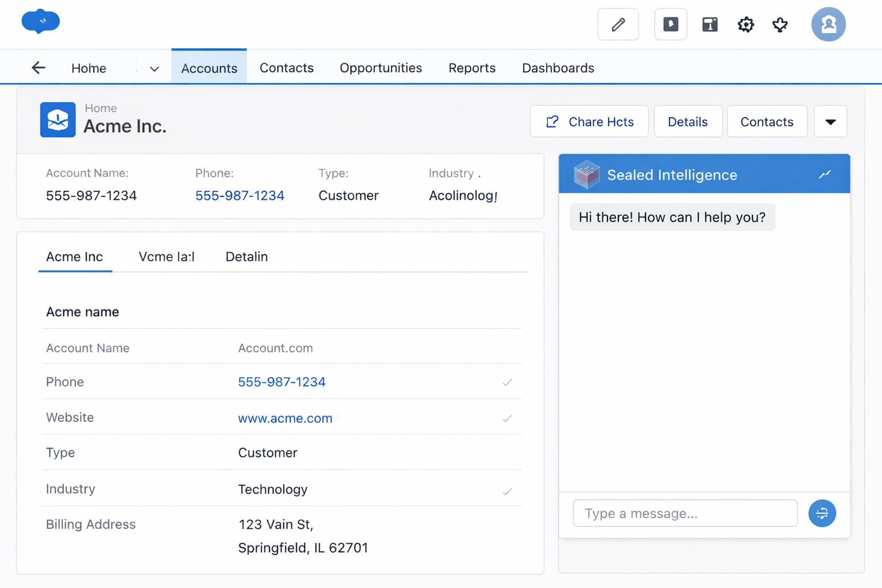Screen dimensions: 882x588
Task: Click the back arrow icon
Action: click(x=38, y=68)
